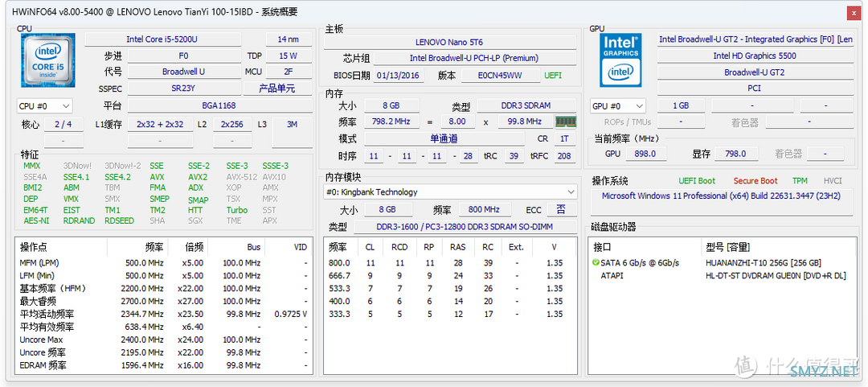Viewport: 868px width, 387px height.
Task: Click the E0CN45WW BIOS version value
Action: click(501, 76)
